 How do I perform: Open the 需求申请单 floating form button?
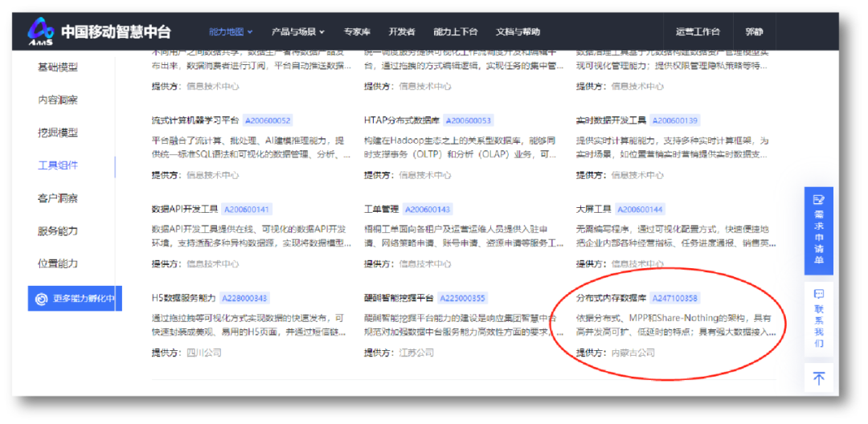click(818, 230)
